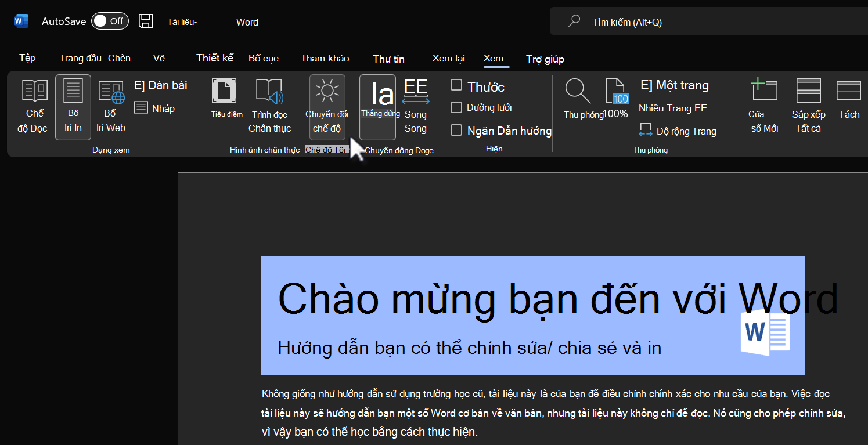Choose Một trang zoom option
This screenshot has width=868, height=445.
click(675, 85)
